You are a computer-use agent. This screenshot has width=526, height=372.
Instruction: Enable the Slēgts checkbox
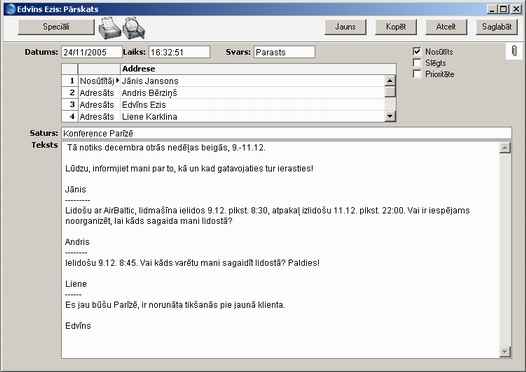(x=417, y=63)
